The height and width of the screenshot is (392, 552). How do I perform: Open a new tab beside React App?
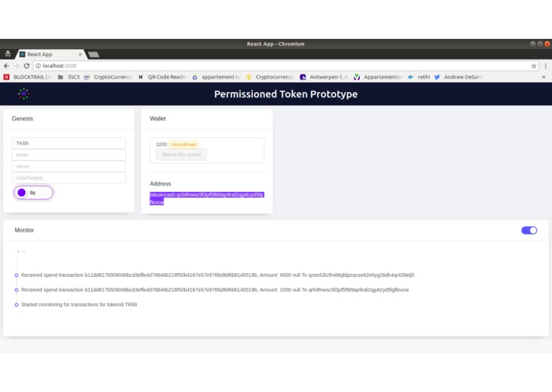94,54
